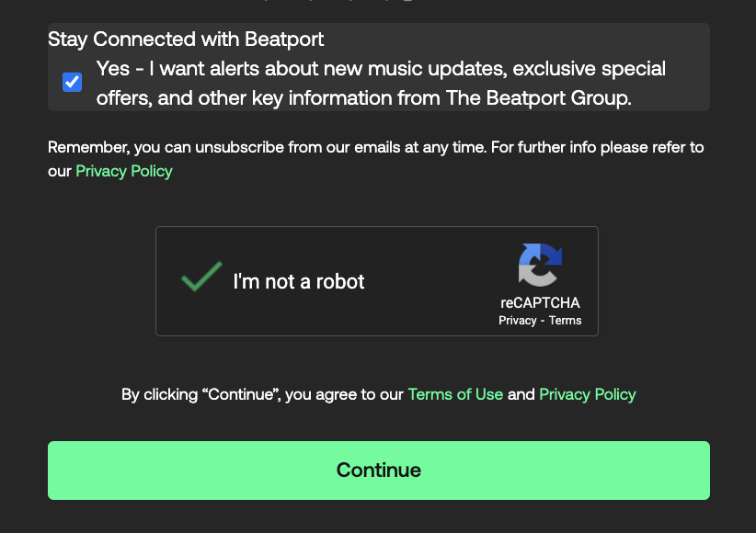Click the "Remember, you can unsubscribe" paragraph
The image size is (756, 533).
click(x=375, y=159)
